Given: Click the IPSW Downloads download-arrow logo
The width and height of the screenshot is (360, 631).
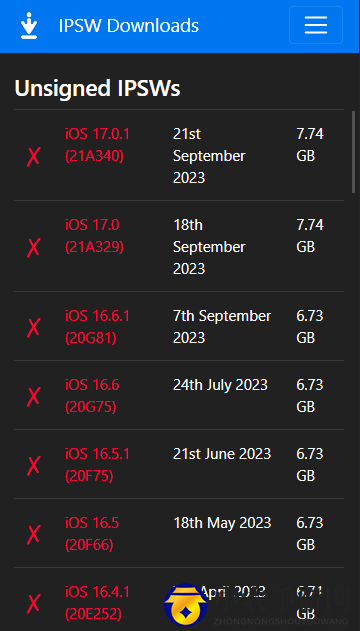Looking at the screenshot, I should (29, 26).
